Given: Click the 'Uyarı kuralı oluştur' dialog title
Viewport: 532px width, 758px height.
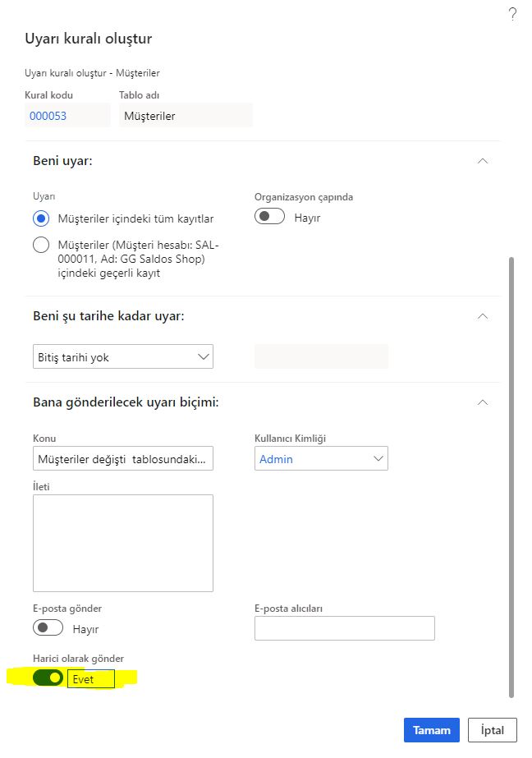Looking at the screenshot, I should pyautogui.click(x=89, y=39).
